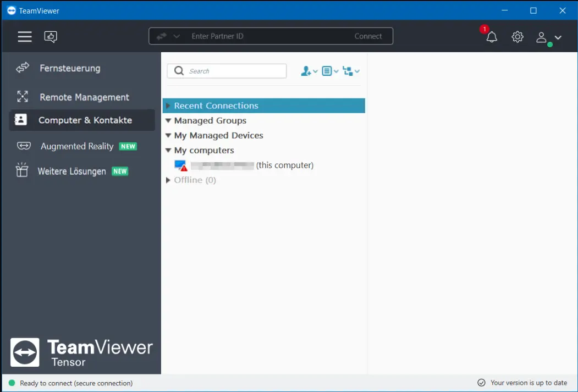
Task: Collapse My Managed Devices
Action: pyautogui.click(x=168, y=135)
